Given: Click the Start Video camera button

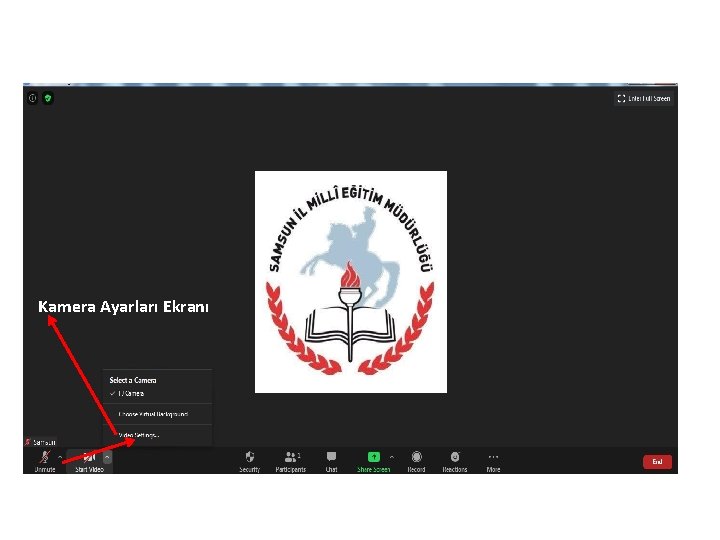Looking at the screenshot, I should (89, 461).
